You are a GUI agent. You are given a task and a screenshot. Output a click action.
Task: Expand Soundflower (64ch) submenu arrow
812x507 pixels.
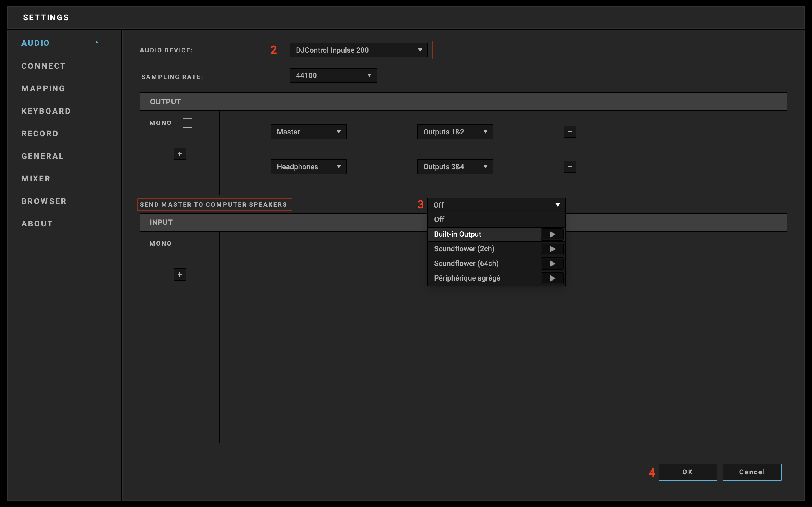pyautogui.click(x=552, y=264)
